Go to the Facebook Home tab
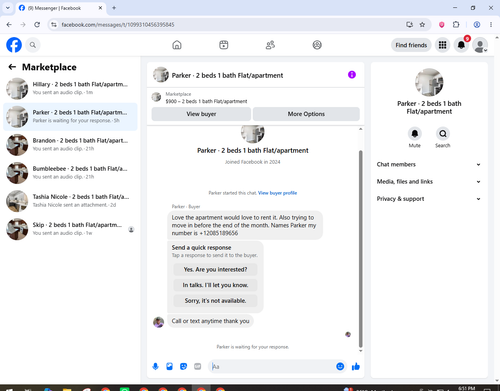 point(177,45)
